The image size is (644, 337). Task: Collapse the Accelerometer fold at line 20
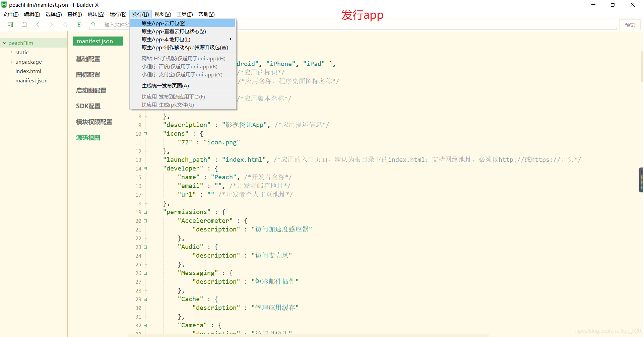[145, 221]
